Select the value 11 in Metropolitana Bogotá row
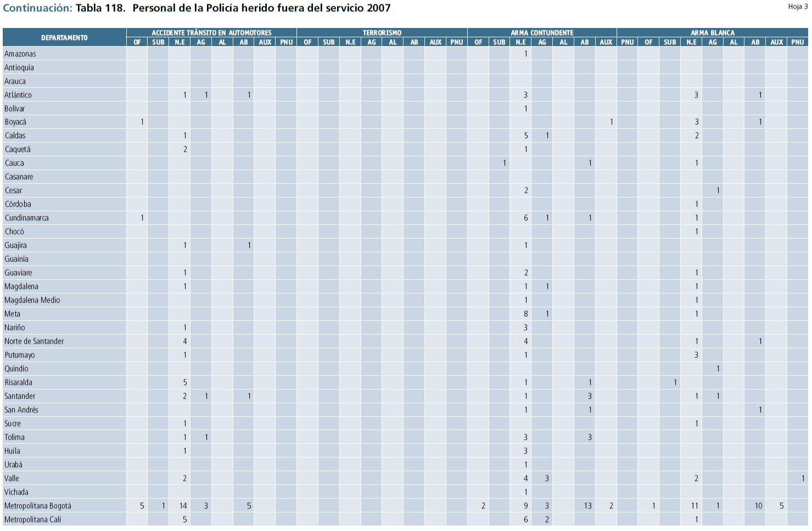This screenshot has height=531, width=812. 695,506
